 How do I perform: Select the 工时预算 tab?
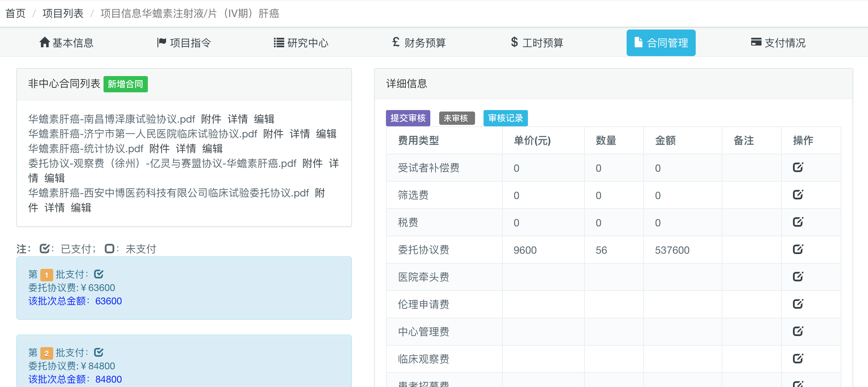pos(537,43)
